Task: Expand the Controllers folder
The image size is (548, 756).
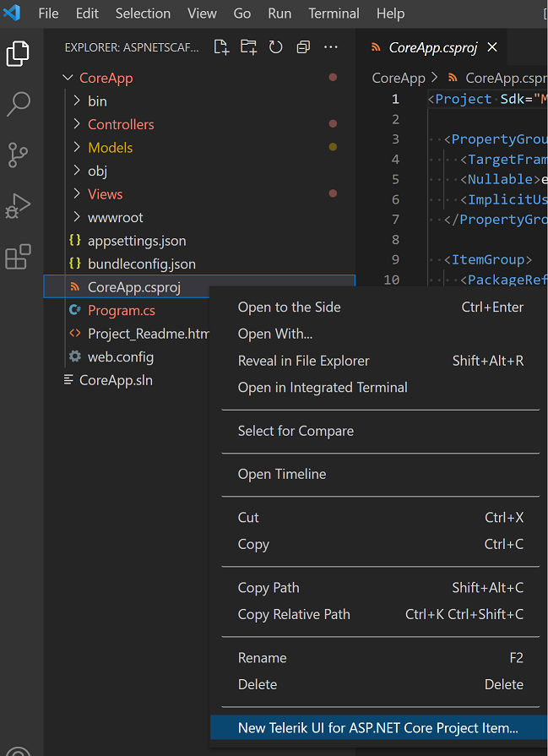Action: pos(77,124)
